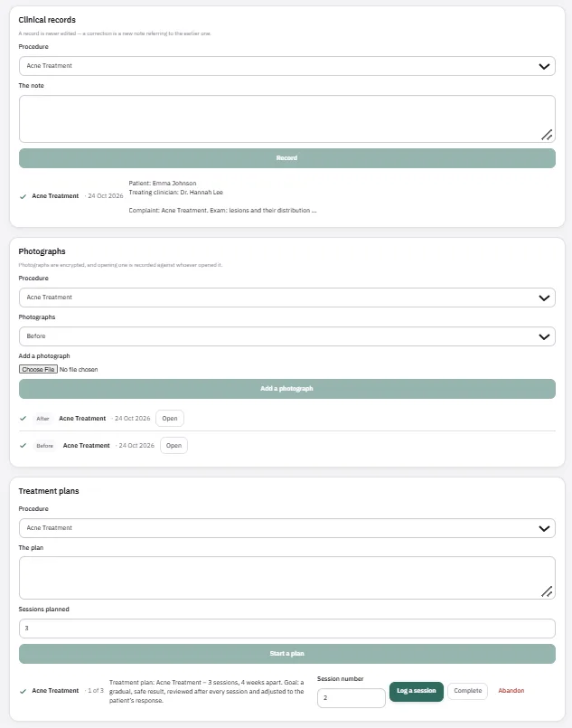Screen dimensions: 572x728
Task: Click the checkmark beside the Acne Treatment clinical record
Action: coord(23,196)
